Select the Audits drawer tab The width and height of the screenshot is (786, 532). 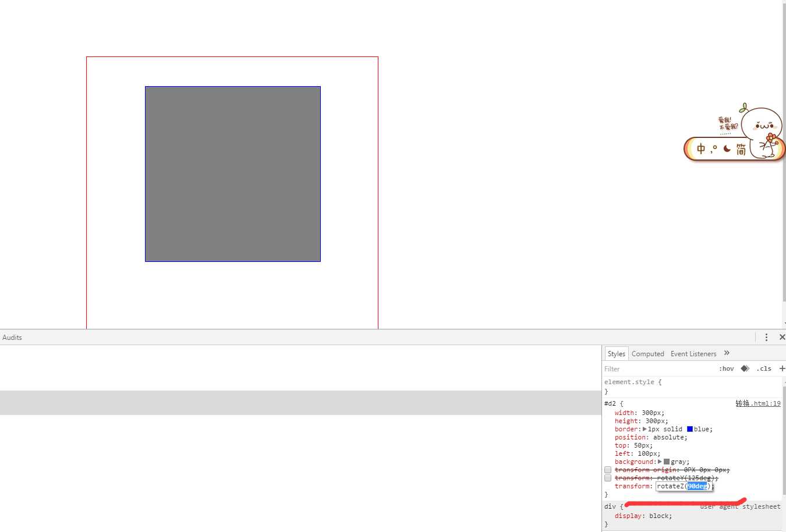[12, 337]
